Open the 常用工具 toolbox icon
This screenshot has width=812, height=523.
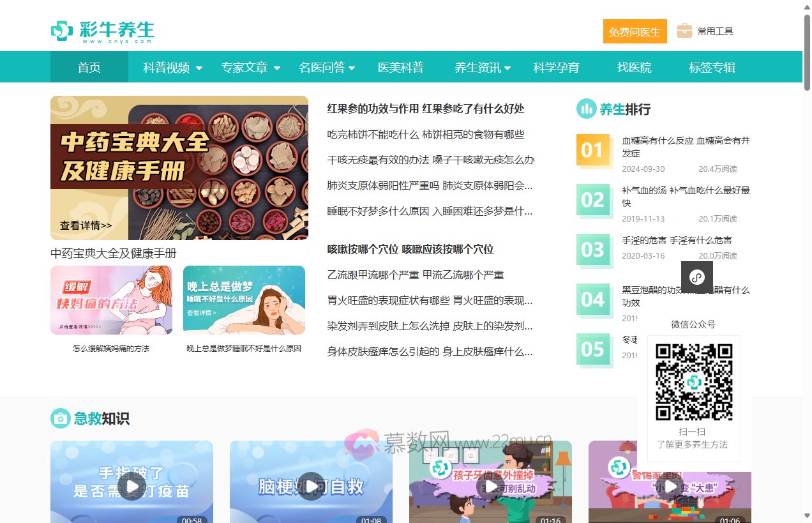pos(685,30)
